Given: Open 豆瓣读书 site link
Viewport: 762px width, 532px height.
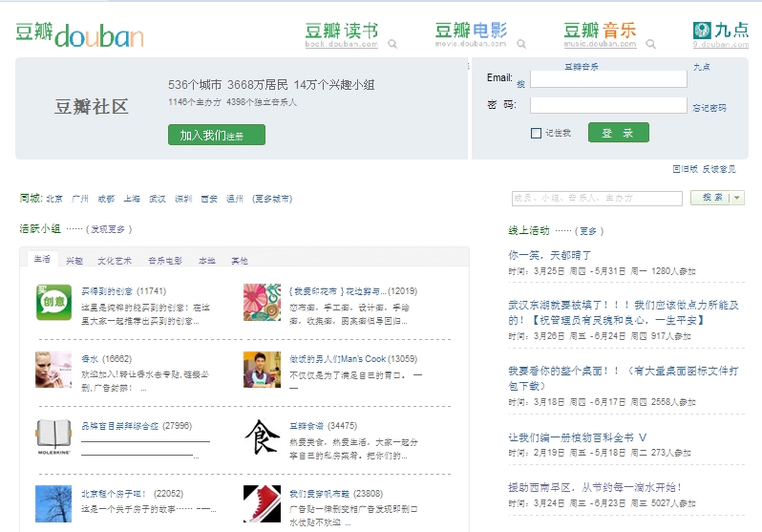Looking at the screenshot, I should (x=341, y=34).
